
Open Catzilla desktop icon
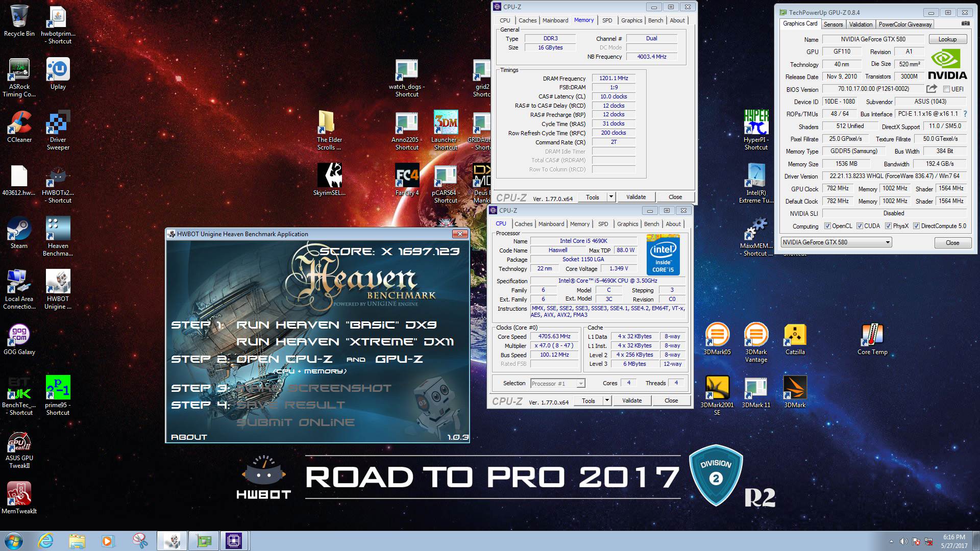(x=795, y=339)
